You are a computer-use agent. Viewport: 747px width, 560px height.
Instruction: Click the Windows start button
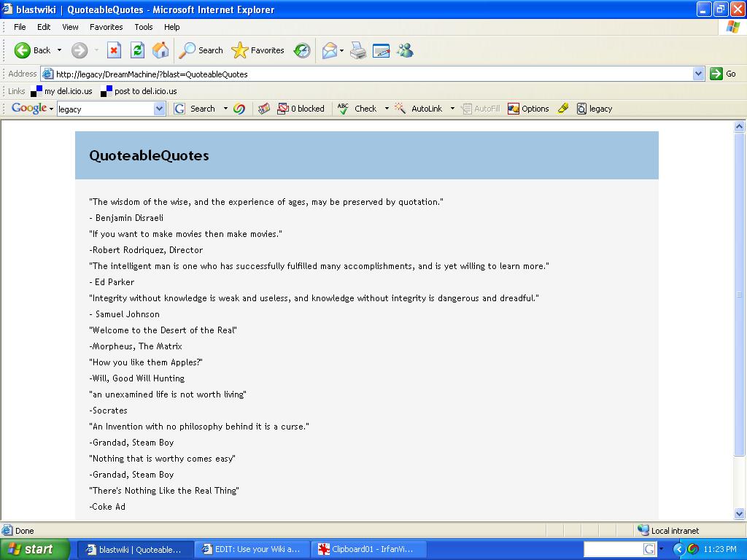pyautogui.click(x=34, y=550)
